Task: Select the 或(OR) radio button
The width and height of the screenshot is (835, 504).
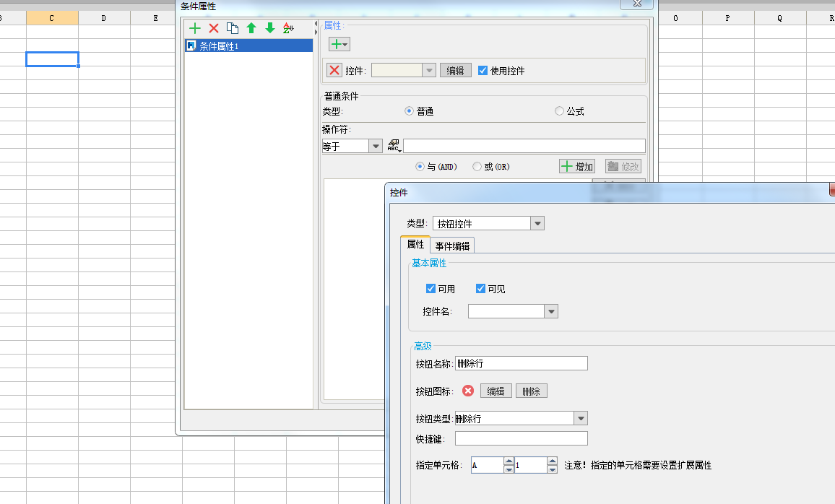Action: pos(477,167)
